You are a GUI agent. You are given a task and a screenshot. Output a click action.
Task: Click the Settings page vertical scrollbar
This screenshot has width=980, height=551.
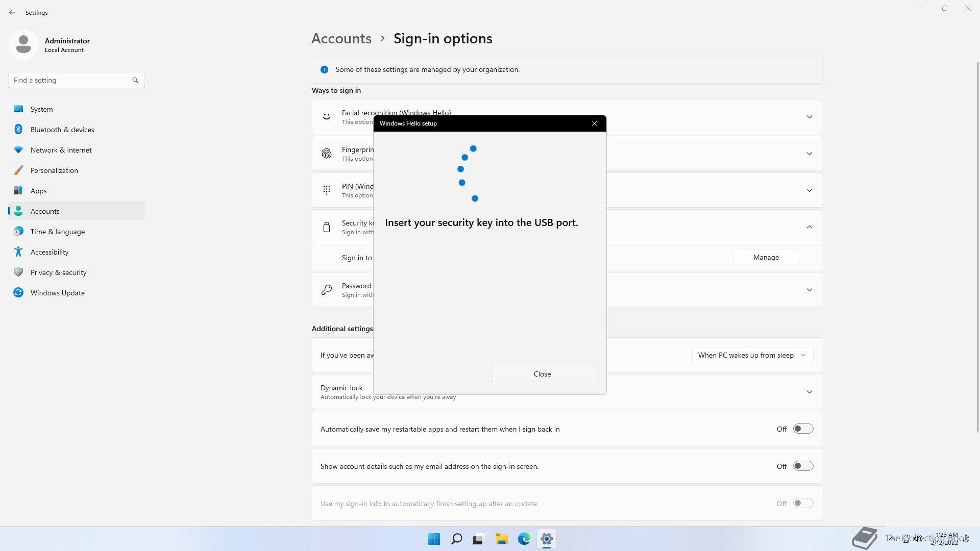(x=977, y=247)
